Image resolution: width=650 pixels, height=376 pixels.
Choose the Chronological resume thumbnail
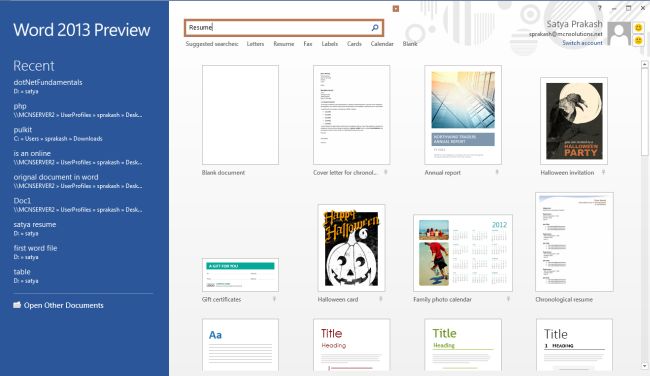574,242
